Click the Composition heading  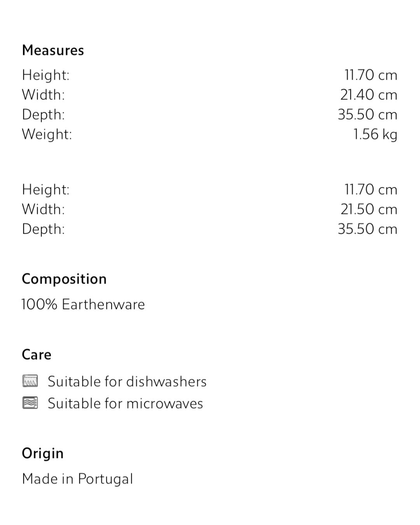pos(64,279)
